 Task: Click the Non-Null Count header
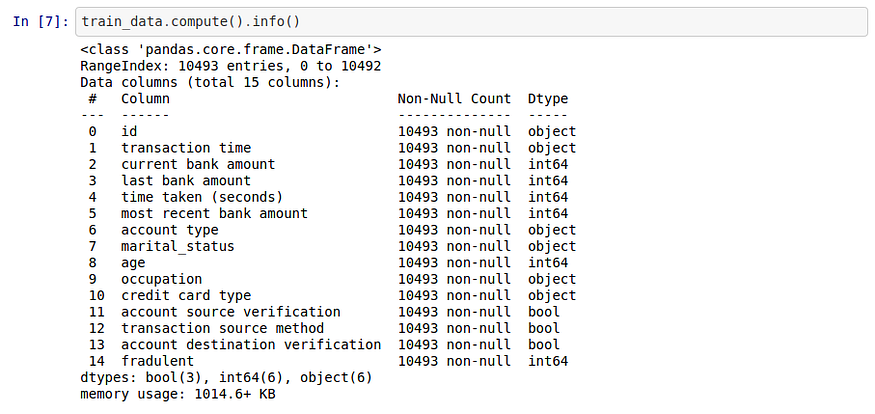pos(454,99)
